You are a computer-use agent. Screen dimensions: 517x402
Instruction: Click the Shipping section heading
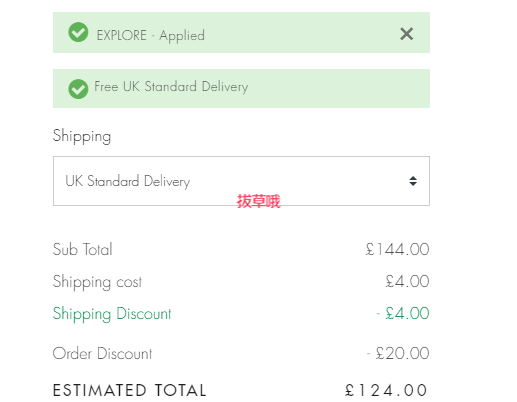(x=82, y=136)
